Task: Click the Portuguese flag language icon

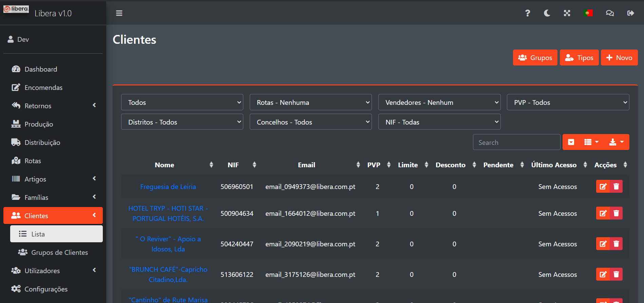Action: pos(588,13)
